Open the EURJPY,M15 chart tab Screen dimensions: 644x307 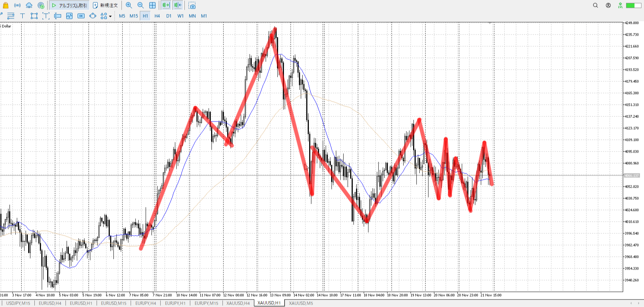click(x=206, y=303)
